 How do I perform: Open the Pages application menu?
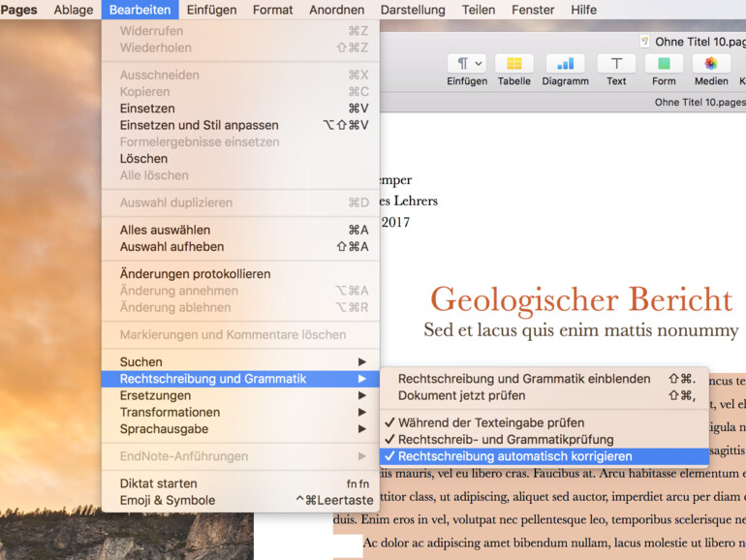click(19, 10)
